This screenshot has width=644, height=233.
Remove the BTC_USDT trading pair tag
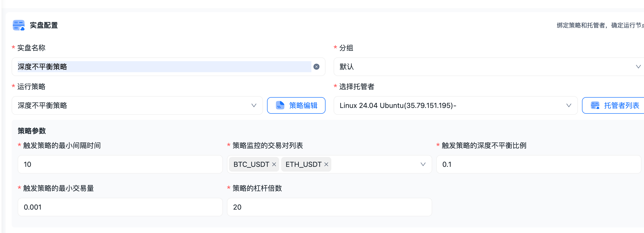[x=274, y=164]
